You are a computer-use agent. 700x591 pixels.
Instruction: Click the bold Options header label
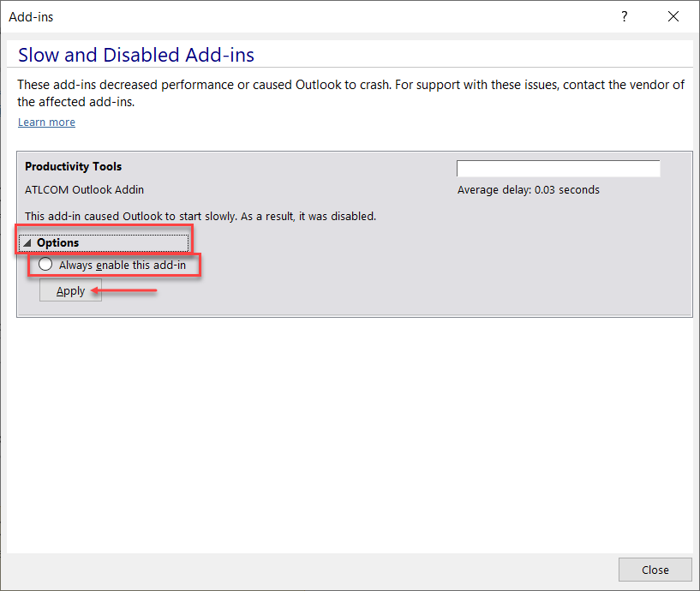(x=57, y=243)
